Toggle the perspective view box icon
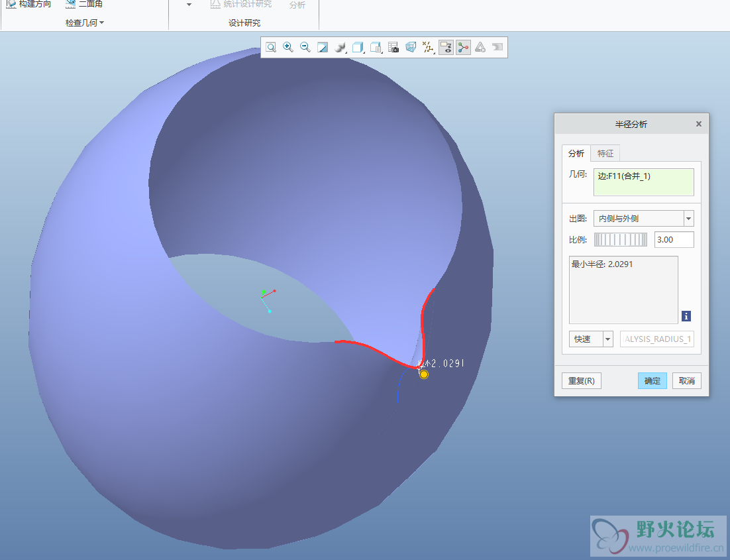This screenshot has width=730, height=560. pos(411,47)
